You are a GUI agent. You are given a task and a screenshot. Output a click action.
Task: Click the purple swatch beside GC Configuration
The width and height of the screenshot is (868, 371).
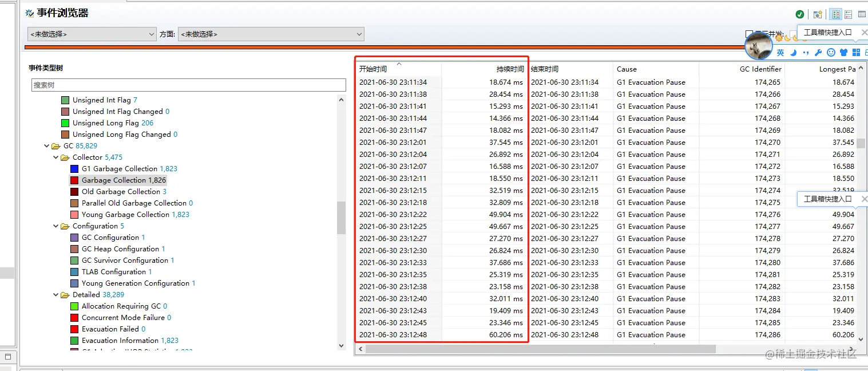click(74, 238)
